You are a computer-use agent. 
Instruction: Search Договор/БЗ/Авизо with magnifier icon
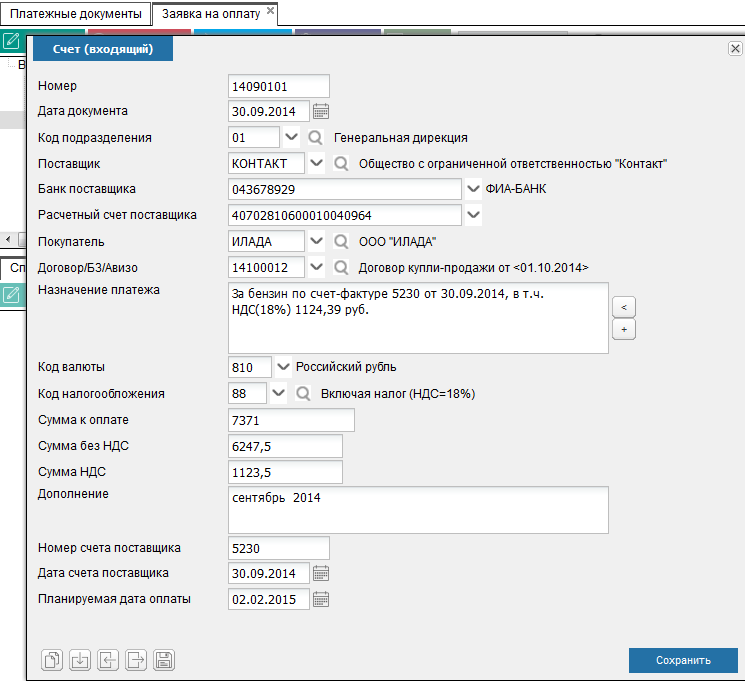pos(341,268)
